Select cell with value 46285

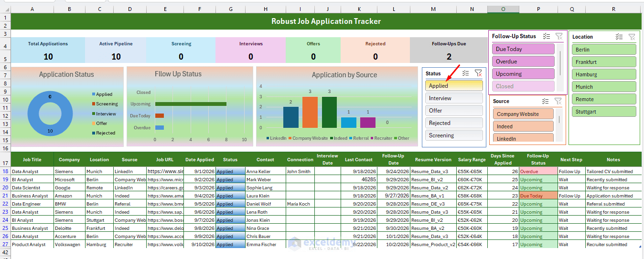(359, 179)
